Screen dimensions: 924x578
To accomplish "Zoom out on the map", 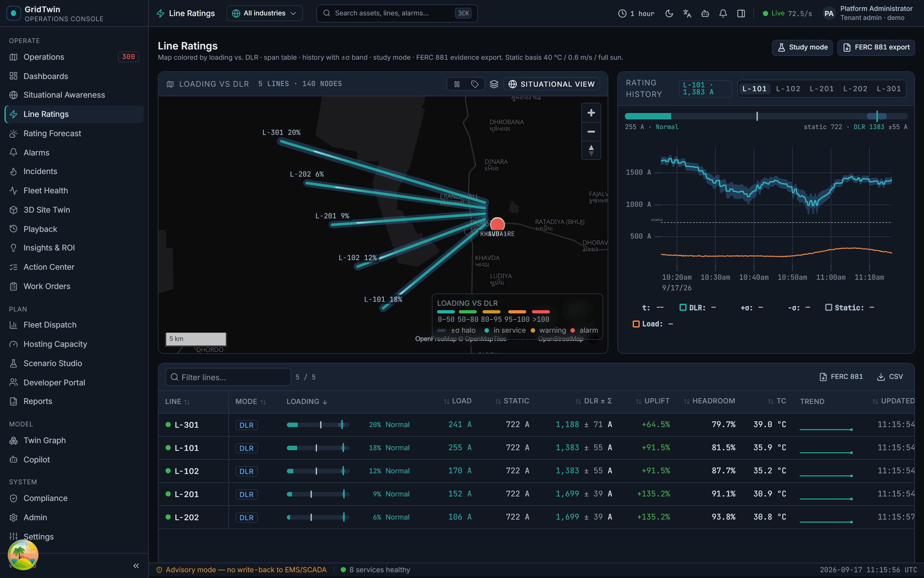I will click(x=591, y=132).
